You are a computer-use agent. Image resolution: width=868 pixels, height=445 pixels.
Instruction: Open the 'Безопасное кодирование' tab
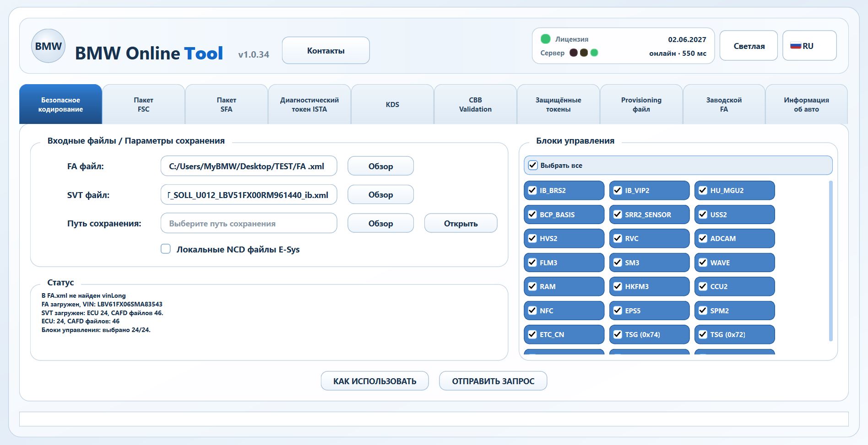pos(60,104)
